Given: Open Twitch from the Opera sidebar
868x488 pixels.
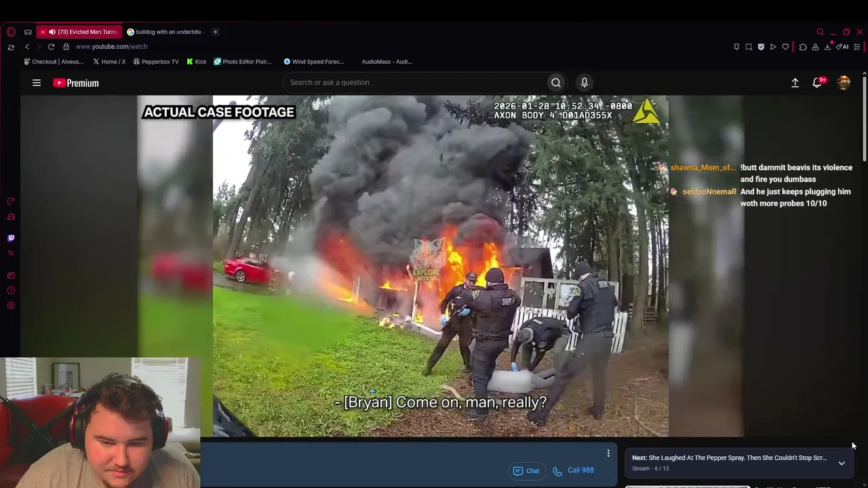Looking at the screenshot, I should 11,238.
